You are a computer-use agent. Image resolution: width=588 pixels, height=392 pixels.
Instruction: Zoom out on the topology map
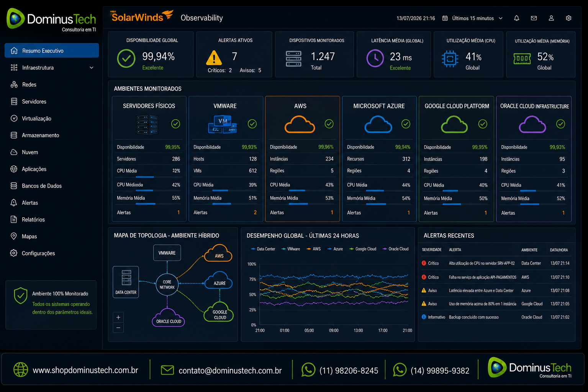[x=118, y=328]
